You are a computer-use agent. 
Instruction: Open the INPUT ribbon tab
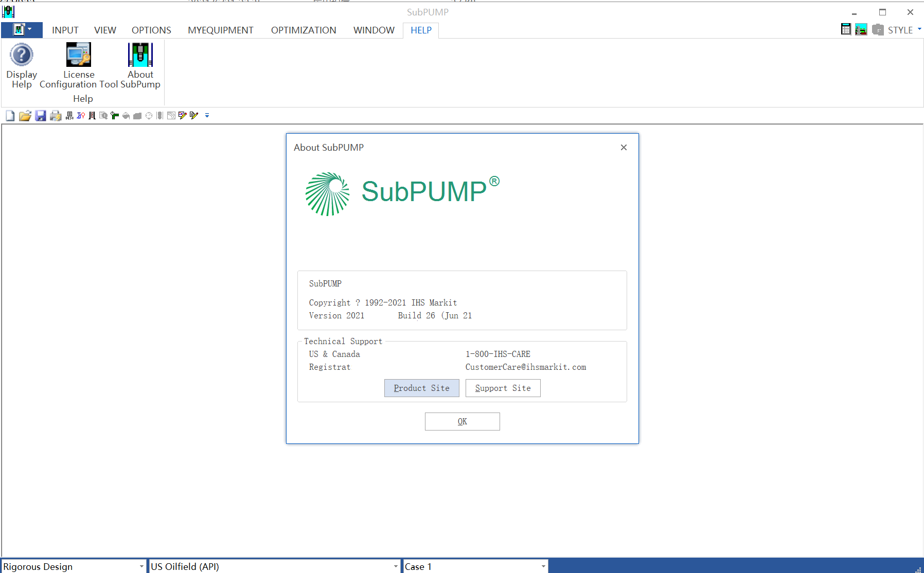tap(65, 30)
